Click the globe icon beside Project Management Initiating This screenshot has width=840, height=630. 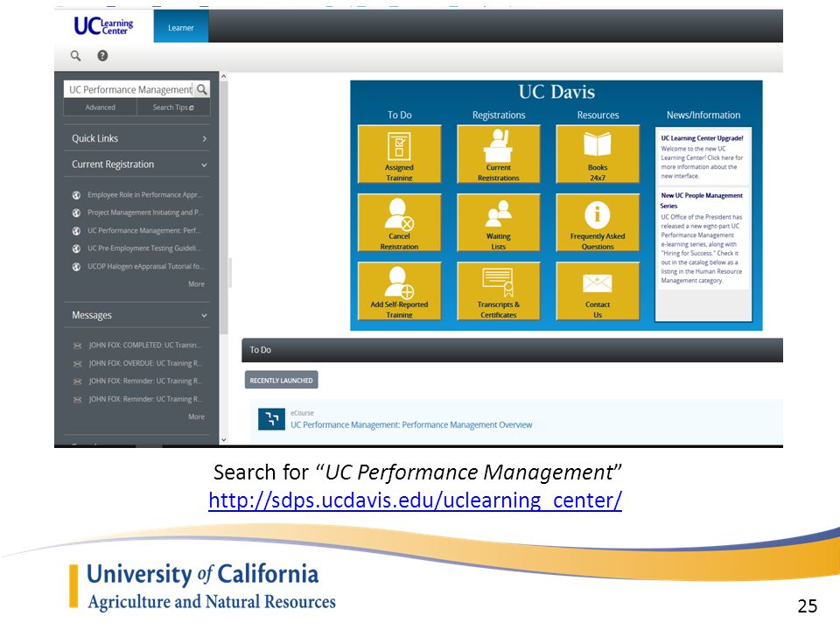(x=77, y=213)
